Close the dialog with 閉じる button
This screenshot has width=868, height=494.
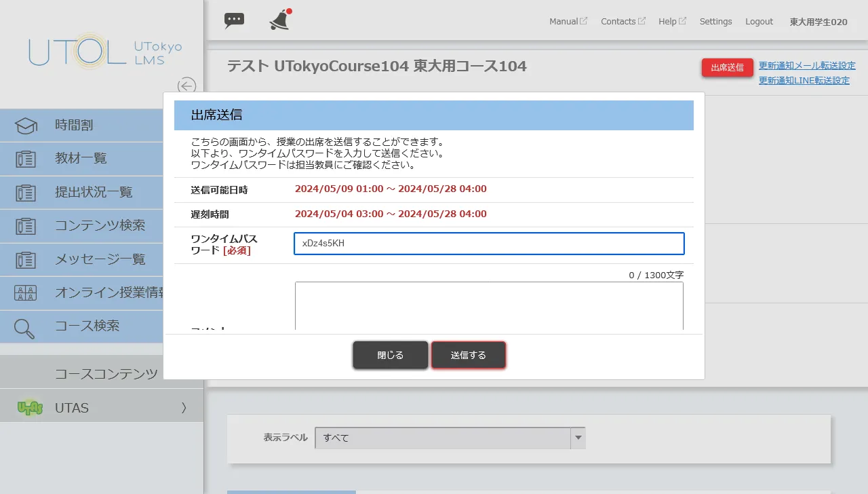(390, 354)
